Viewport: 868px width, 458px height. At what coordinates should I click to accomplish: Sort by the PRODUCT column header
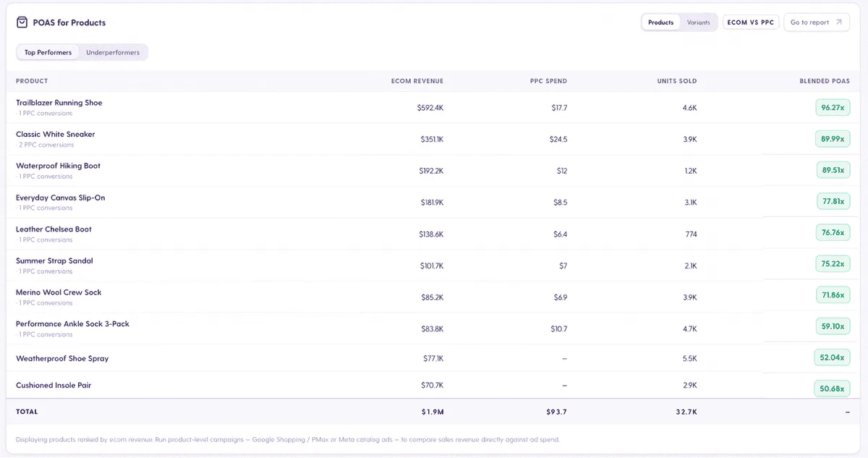click(32, 81)
